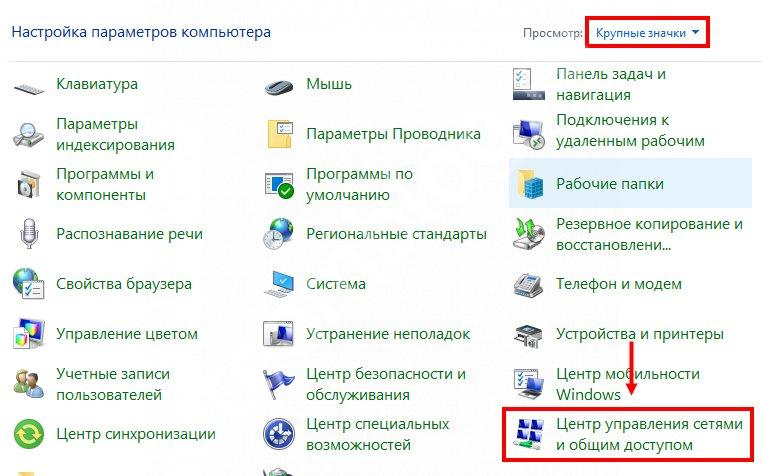Click Центр мобильности Windows link text
The image size is (762, 476).
coord(628,384)
